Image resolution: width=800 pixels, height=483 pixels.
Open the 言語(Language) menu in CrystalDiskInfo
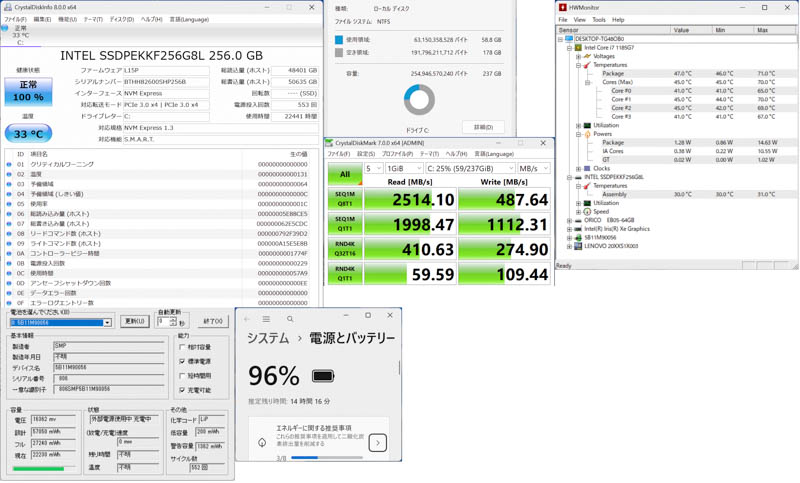(x=189, y=19)
